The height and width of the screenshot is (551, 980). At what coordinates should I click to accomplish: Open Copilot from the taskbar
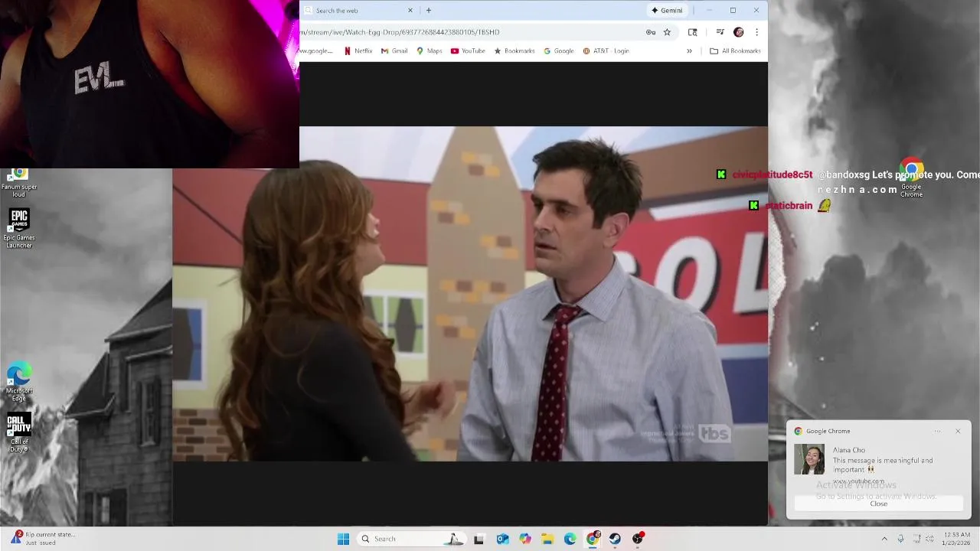pos(525,539)
